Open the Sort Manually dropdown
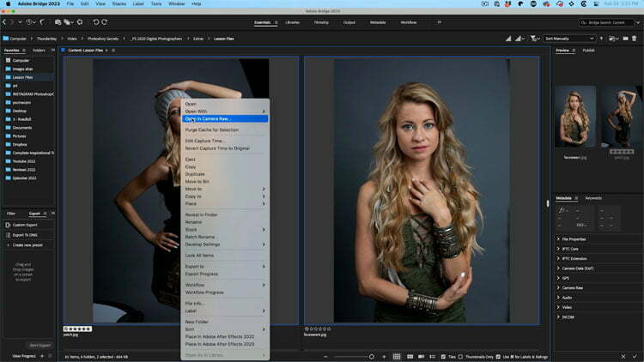Viewport: 644px width, 362px height. pos(568,39)
